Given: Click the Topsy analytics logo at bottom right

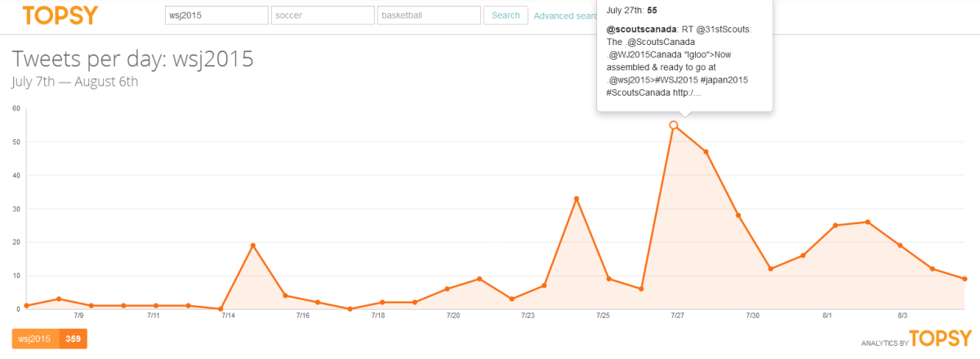Looking at the screenshot, I should point(940,338).
